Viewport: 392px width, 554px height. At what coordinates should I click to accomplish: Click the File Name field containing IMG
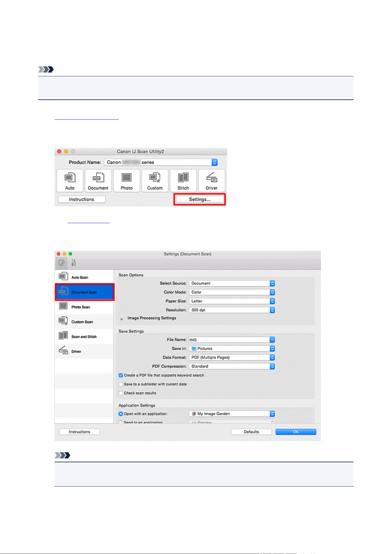229,340
